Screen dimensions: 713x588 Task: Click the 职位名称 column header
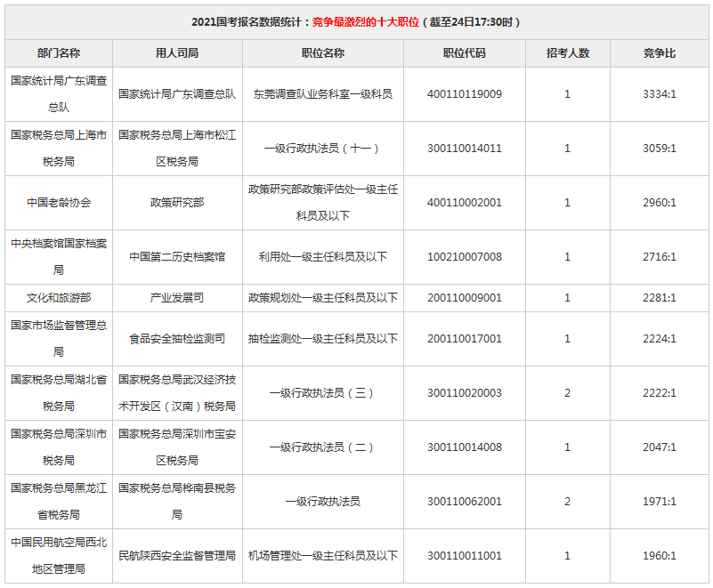[x=322, y=53]
